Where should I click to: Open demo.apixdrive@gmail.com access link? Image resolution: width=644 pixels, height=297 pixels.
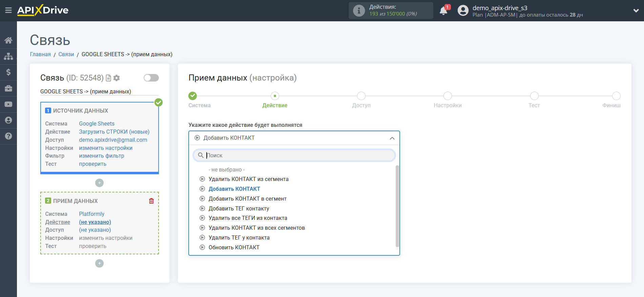[x=113, y=140]
